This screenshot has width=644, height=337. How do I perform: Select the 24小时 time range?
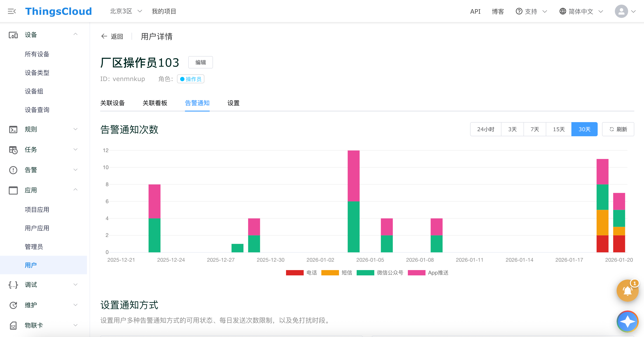pos(486,129)
